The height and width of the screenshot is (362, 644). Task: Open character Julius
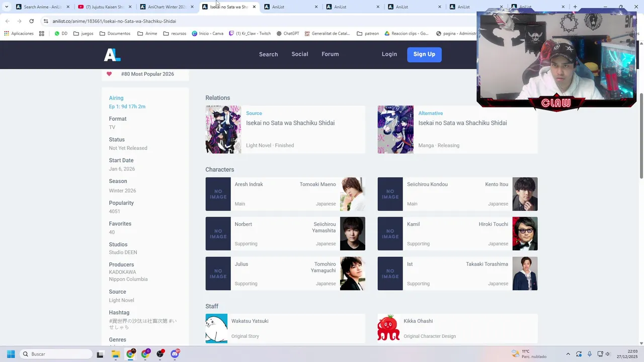click(242, 264)
